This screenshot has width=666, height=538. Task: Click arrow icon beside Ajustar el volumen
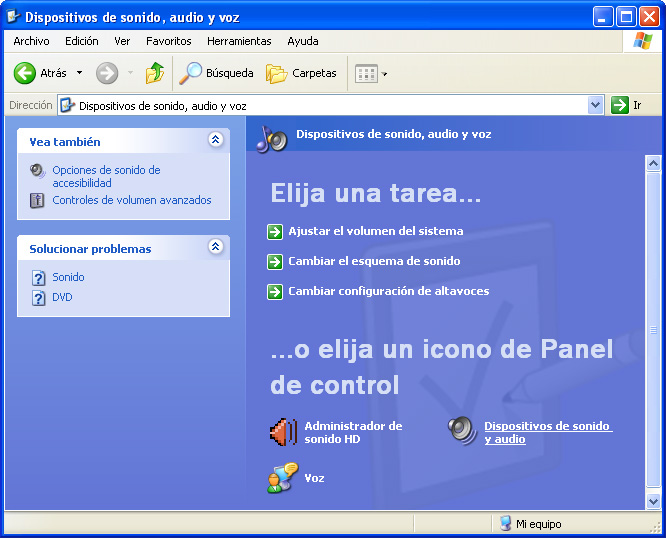coord(275,232)
